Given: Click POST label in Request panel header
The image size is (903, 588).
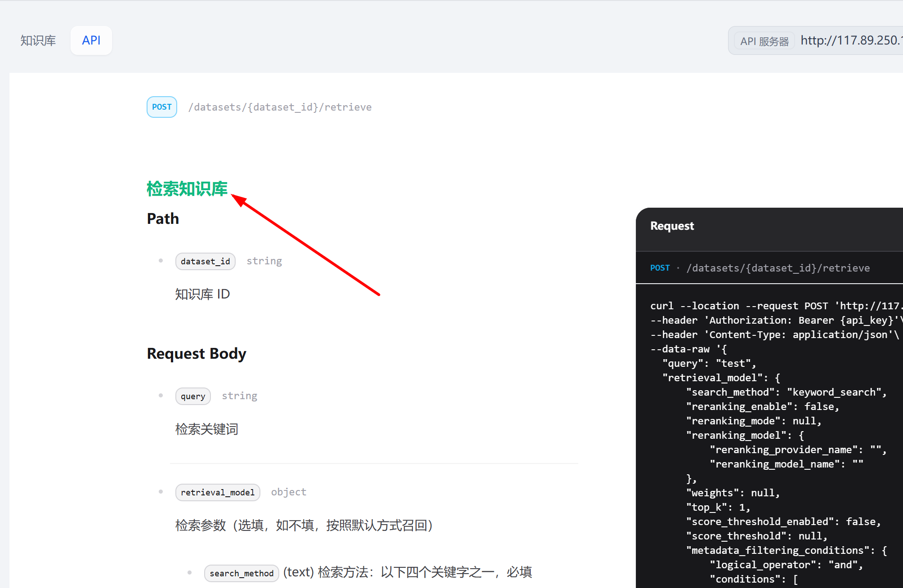Looking at the screenshot, I should (x=660, y=268).
